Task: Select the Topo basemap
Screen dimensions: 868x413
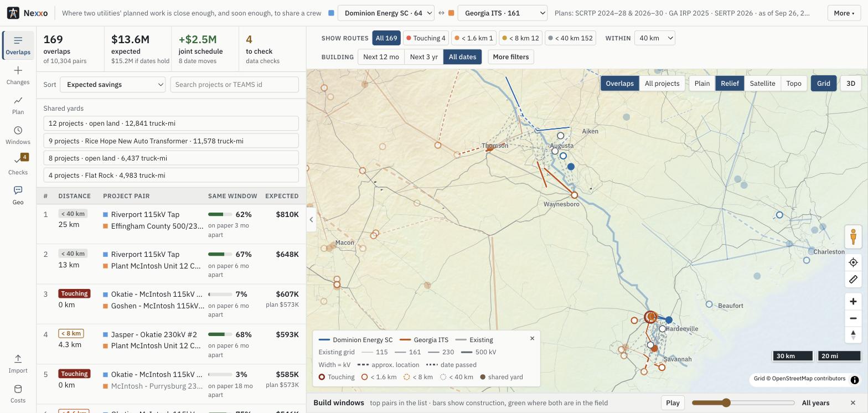Action: click(794, 84)
